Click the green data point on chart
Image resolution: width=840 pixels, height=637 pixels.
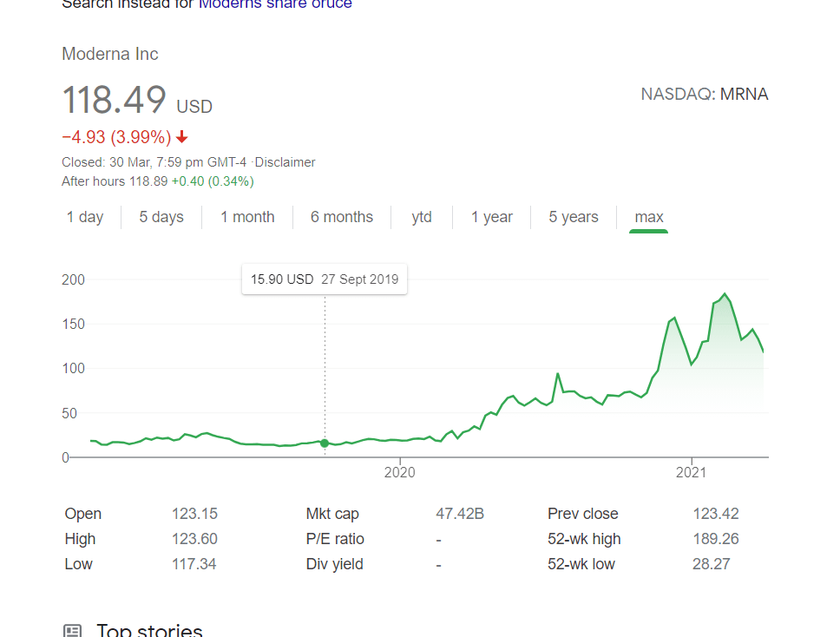(325, 443)
